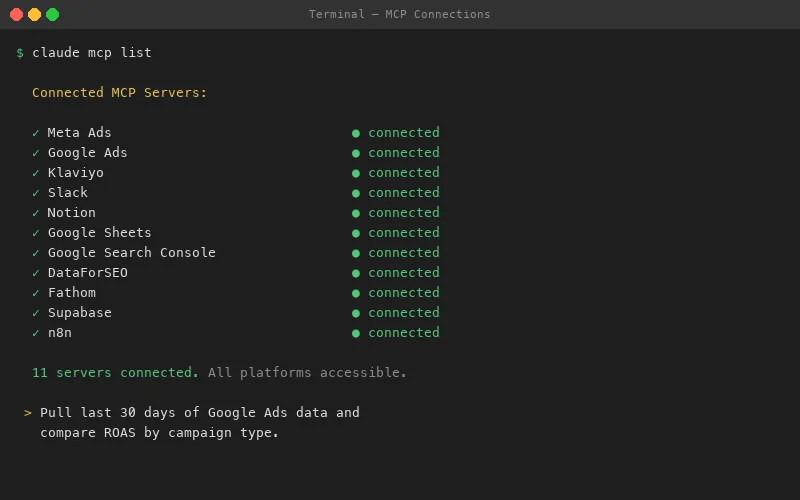
Task: Click the Google Search Console server name
Action: coord(132,253)
